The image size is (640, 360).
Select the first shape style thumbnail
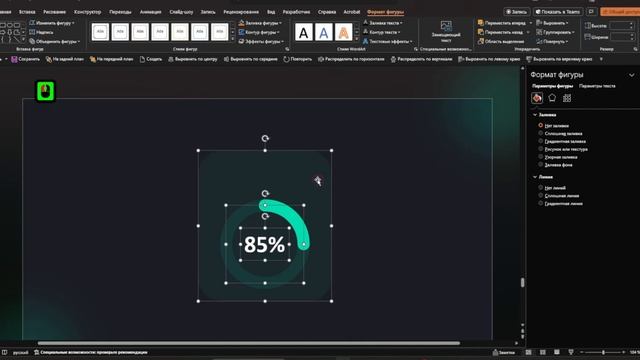click(100, 32)
